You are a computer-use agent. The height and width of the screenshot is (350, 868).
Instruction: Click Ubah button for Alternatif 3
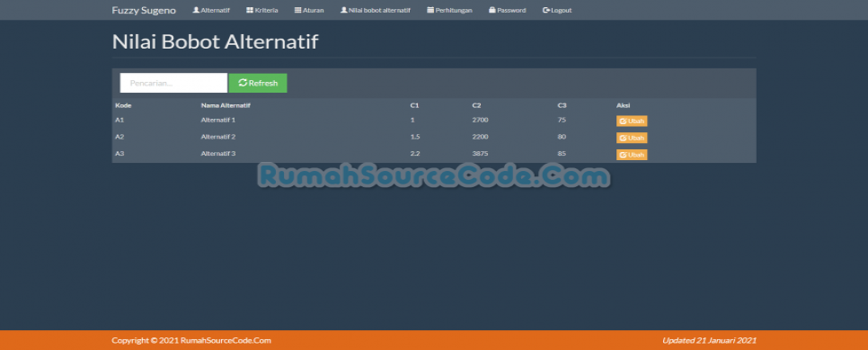click(x=632, y=155)
